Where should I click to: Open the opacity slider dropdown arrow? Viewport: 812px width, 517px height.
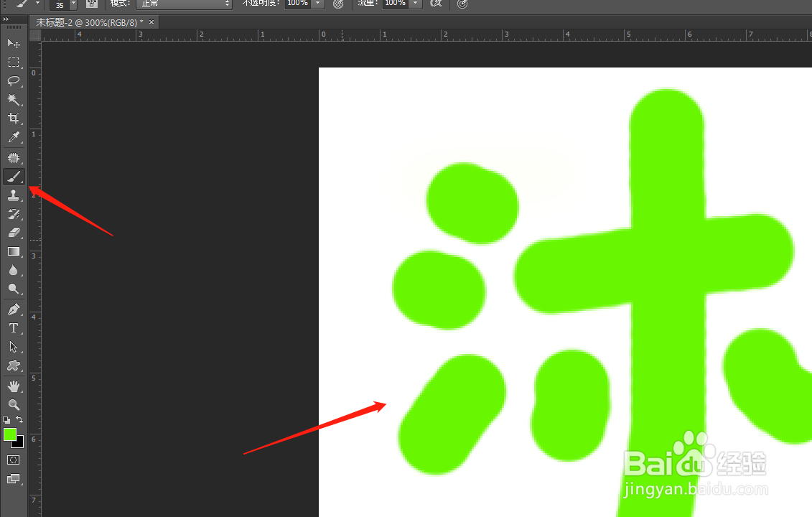pyautogui.click(x=318, y=3)
